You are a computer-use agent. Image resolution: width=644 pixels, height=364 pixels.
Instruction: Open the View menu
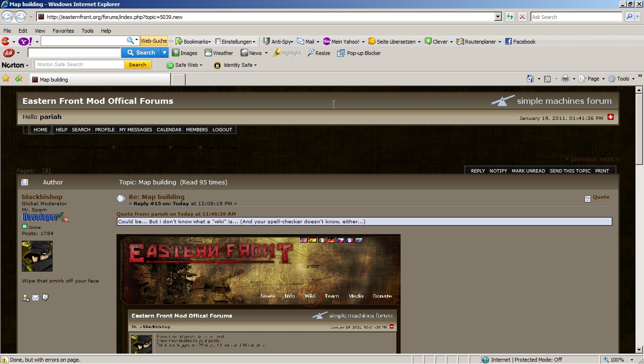pos(40,31)
